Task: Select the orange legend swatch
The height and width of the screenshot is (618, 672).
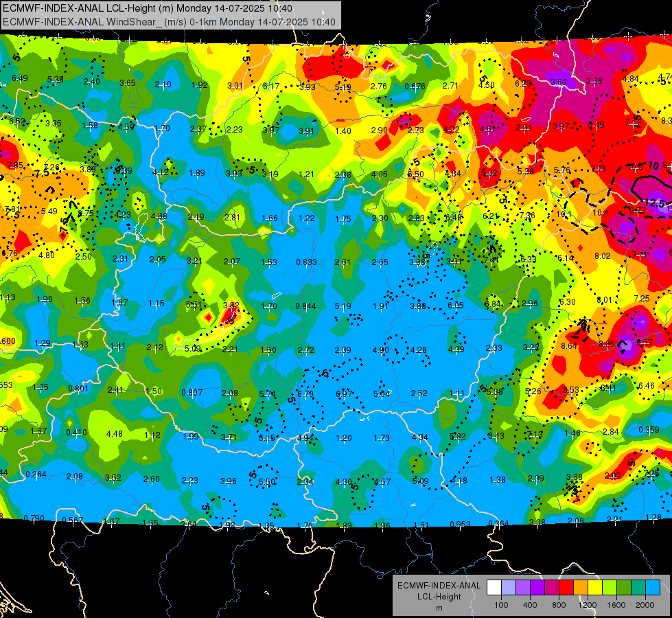Action: coord(581,587)
